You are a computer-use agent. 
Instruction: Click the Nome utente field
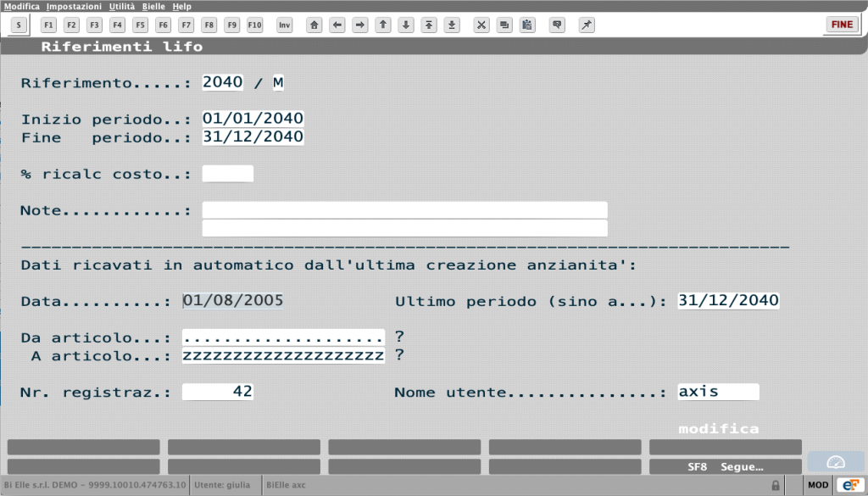719,392
